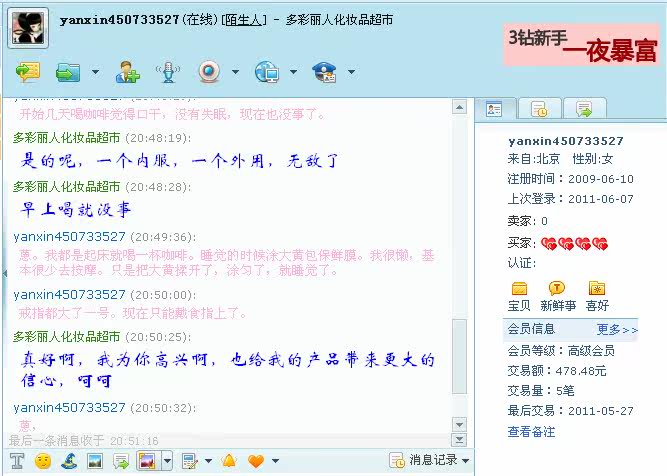Screen dimensions: 667x476
Task: Click the message 早上喝就没事
Action: click(x=77, y=210)
